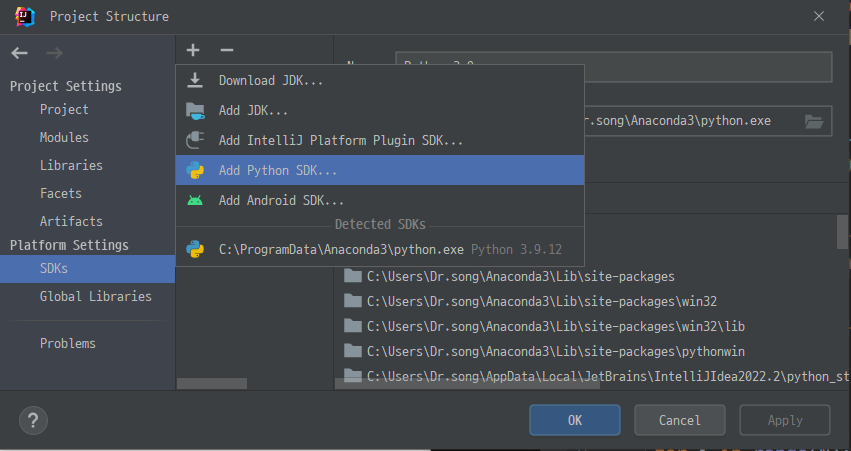851x451 pixels.
Task: Click the SDK list horizontal scrollbar
Action: (212, 384)
